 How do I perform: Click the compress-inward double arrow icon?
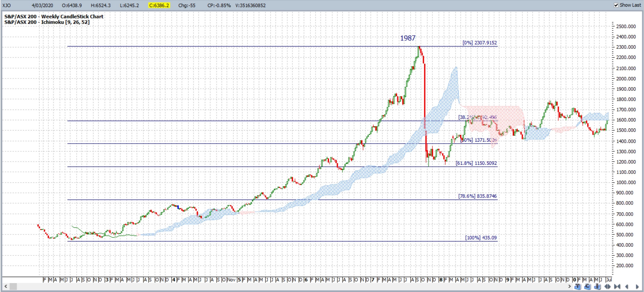coord(617,286)
